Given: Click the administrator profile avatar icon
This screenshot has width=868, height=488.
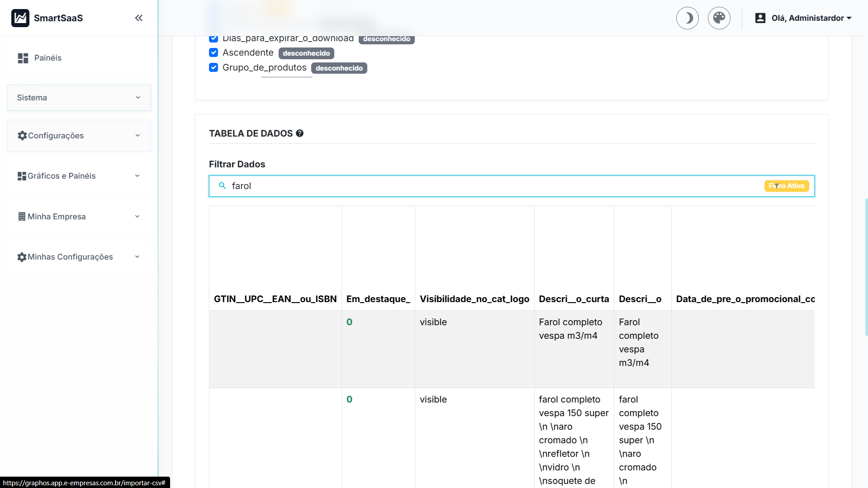Looking at the screenshot, I should [x=760, y=18].
